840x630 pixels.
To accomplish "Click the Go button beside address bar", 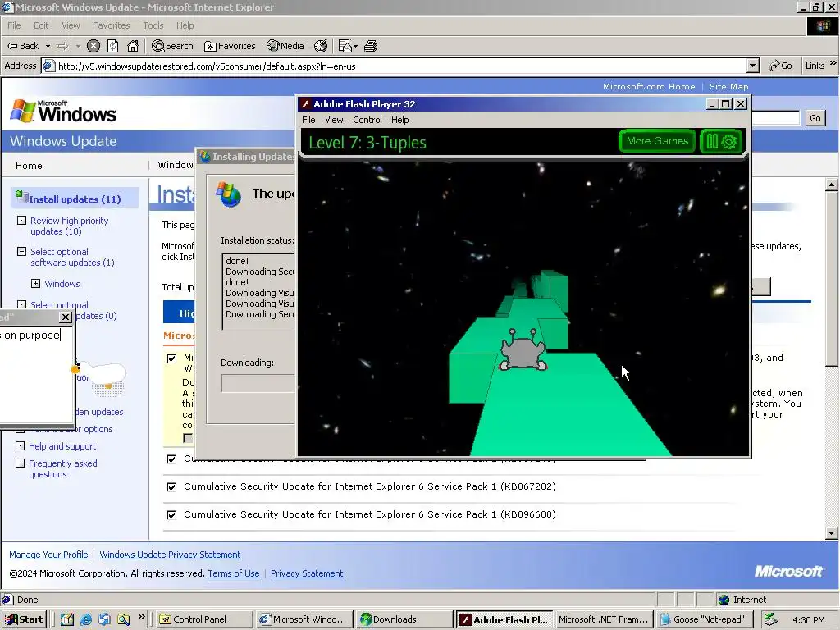I will [781, 66].
